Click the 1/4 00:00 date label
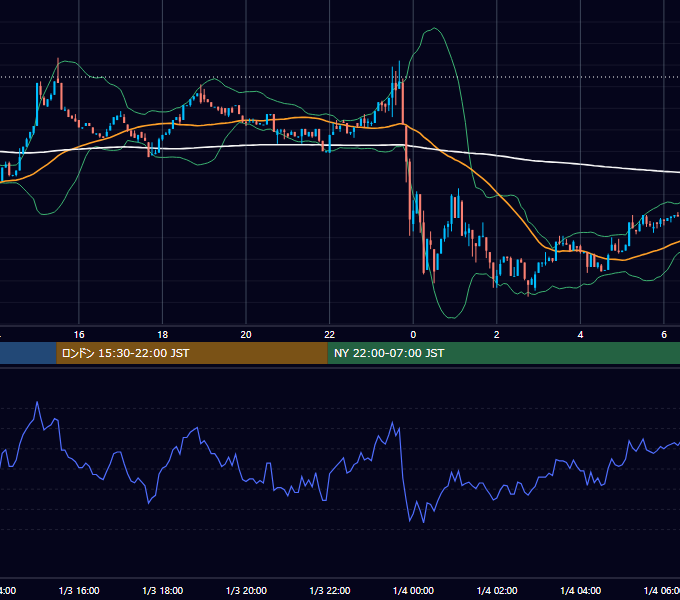 coord(413,590)
